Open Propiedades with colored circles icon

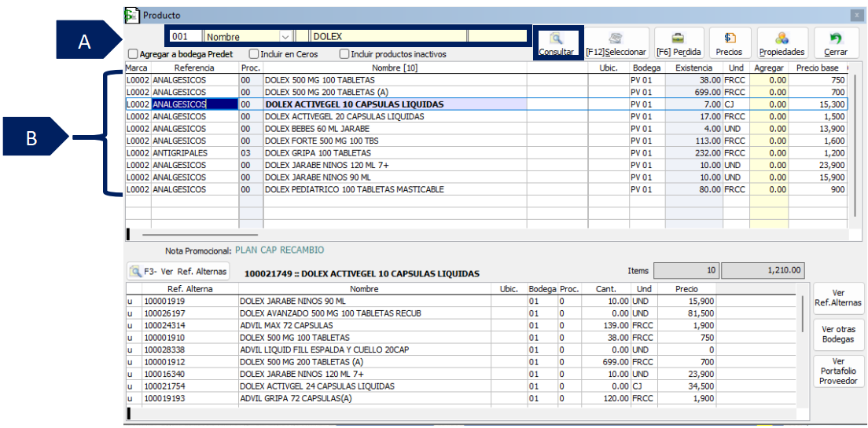(782, 43)
